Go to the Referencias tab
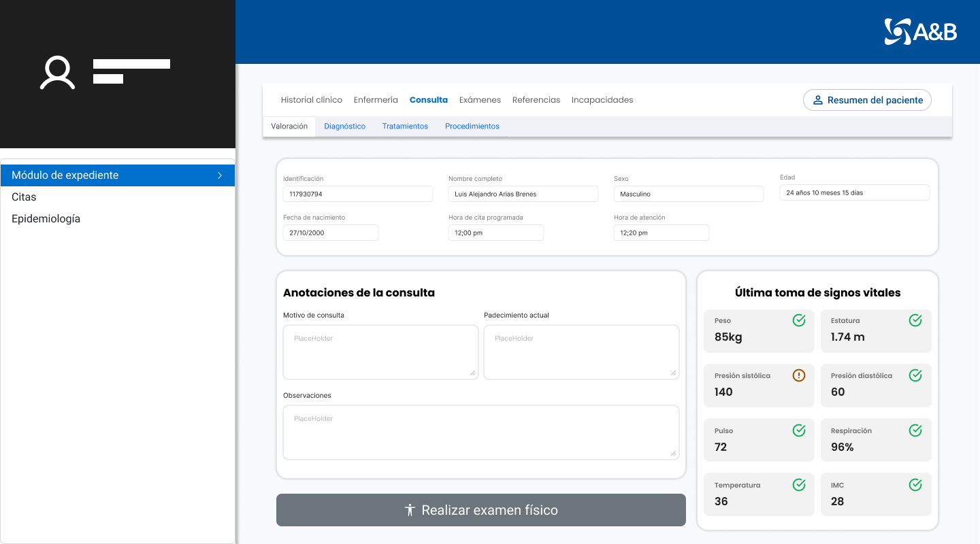This screenshot has width=980, height=544. coord(536,100)
